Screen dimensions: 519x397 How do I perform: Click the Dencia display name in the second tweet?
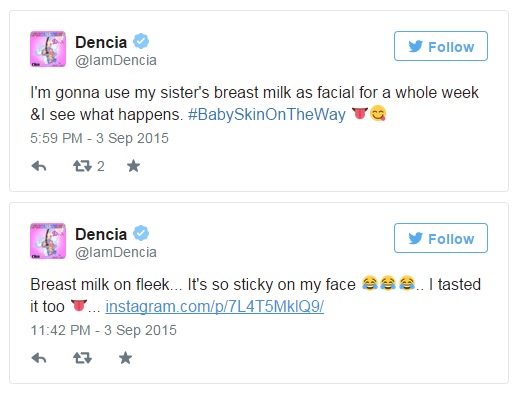[101, 234]
